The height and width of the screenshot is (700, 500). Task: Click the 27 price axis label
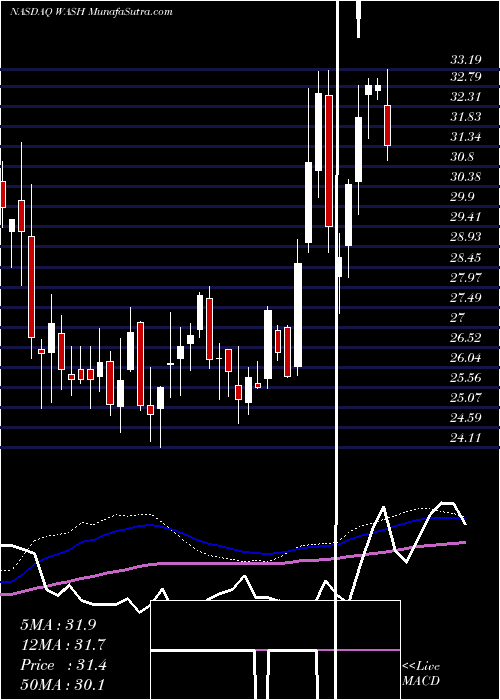point(458,317)
